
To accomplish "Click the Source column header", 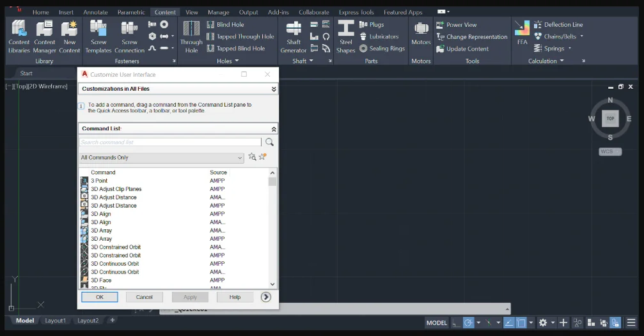I will tap(218, 172).
